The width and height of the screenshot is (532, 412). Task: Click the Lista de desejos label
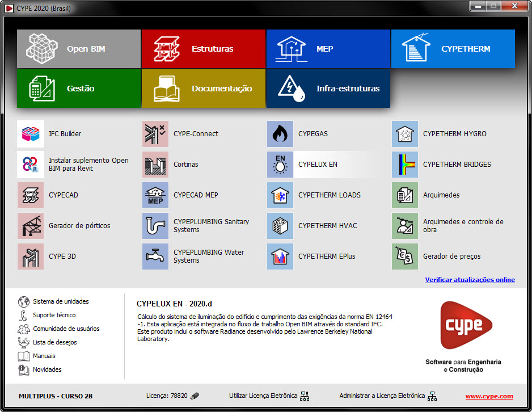(x=55, y=342)
